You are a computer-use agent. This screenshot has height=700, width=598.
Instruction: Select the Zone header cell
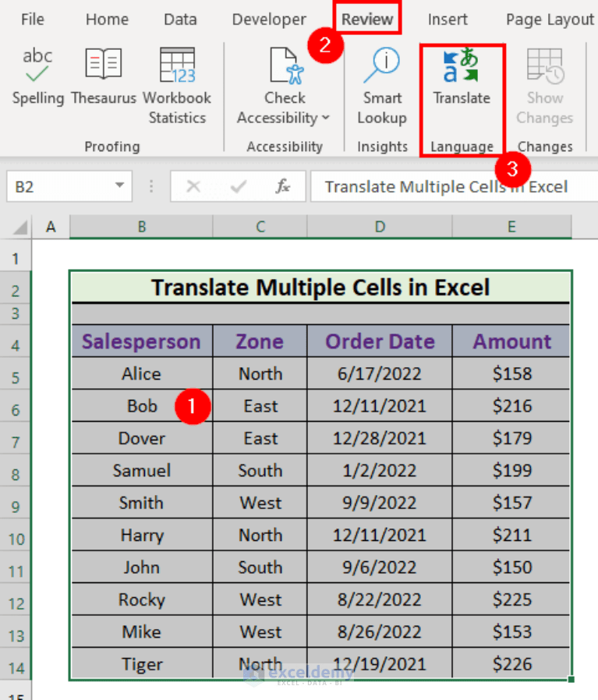pos(260,341)
